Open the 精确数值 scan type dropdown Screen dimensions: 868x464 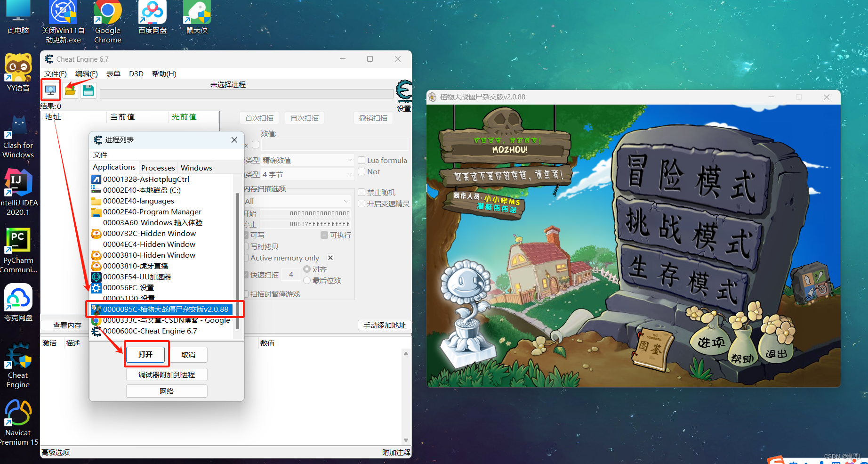coord(307,160)
